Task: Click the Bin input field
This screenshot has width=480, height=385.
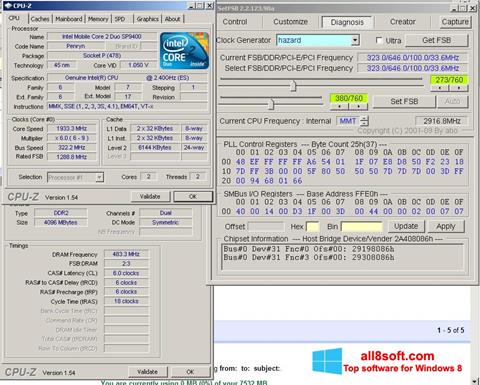Action: pos(361,227)
